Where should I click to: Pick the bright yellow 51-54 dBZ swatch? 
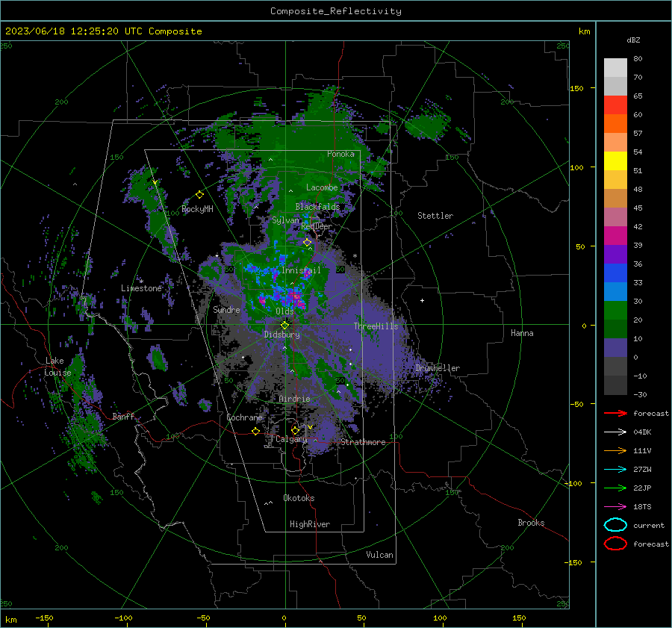click(x=615, y=161)
